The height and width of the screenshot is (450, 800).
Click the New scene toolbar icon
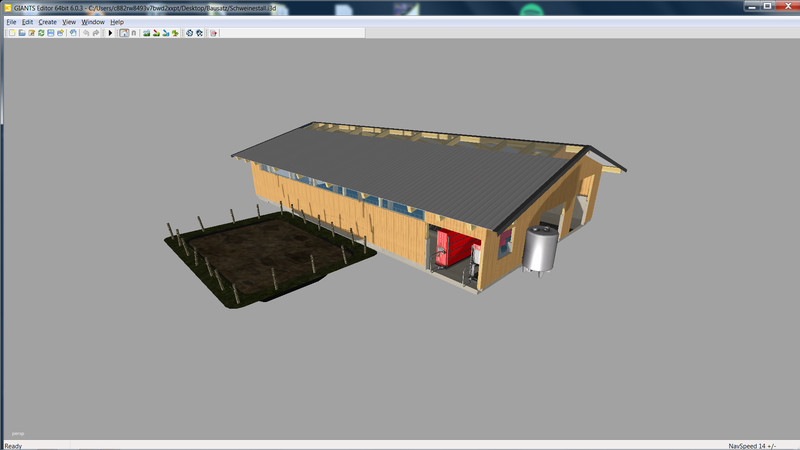pos(12,33)
